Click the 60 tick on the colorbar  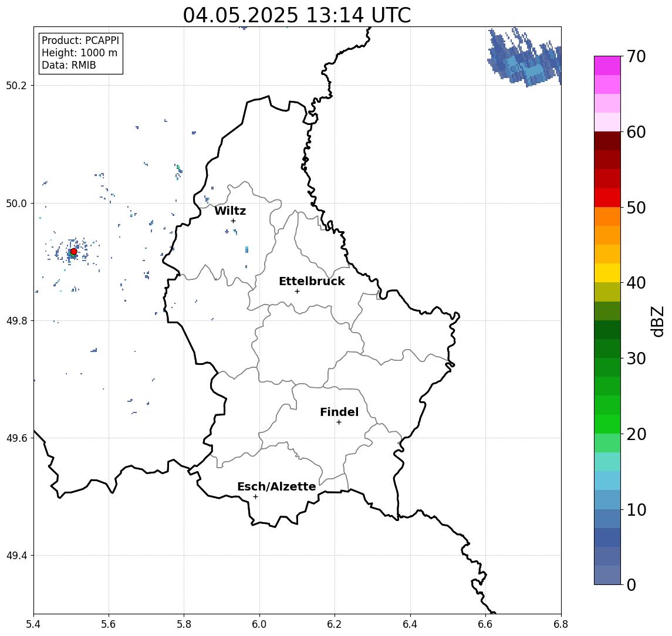click(636, 132)
